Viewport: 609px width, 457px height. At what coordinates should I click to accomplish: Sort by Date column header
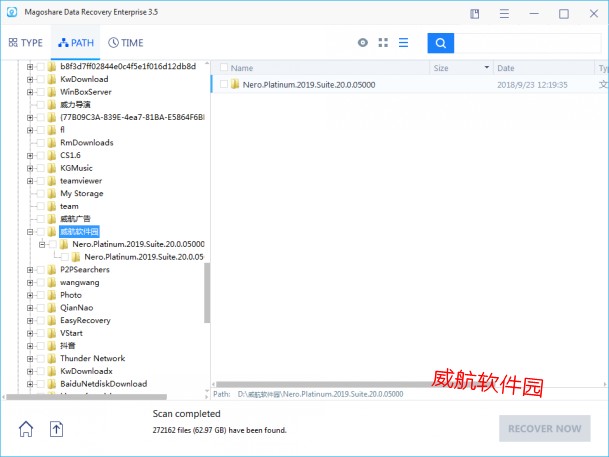coord(506,68)
